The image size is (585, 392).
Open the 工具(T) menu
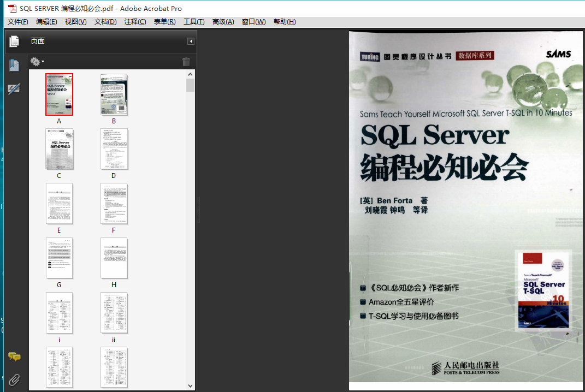pyautogui.click(x=193, y=22)
